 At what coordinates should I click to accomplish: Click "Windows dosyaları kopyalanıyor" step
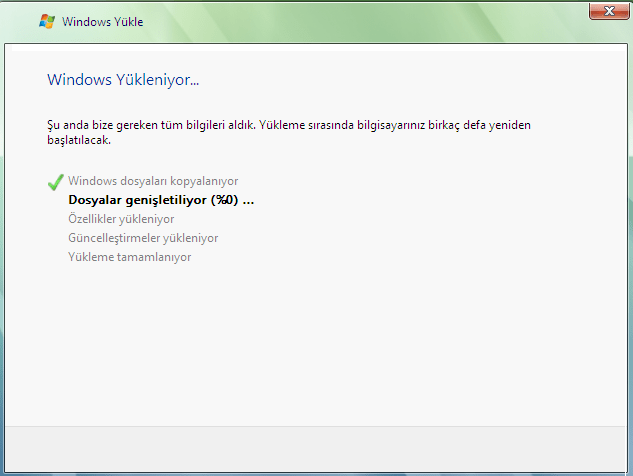click(153, 181)
